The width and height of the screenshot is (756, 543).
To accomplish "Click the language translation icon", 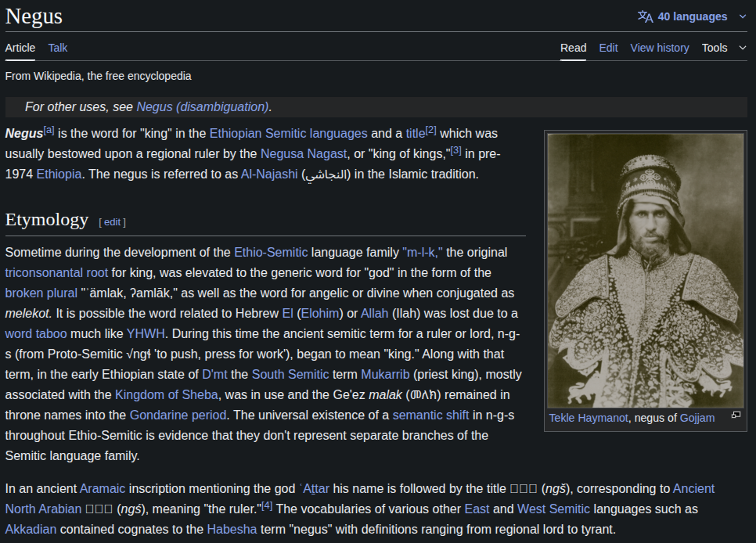I will tap(645, 16).
